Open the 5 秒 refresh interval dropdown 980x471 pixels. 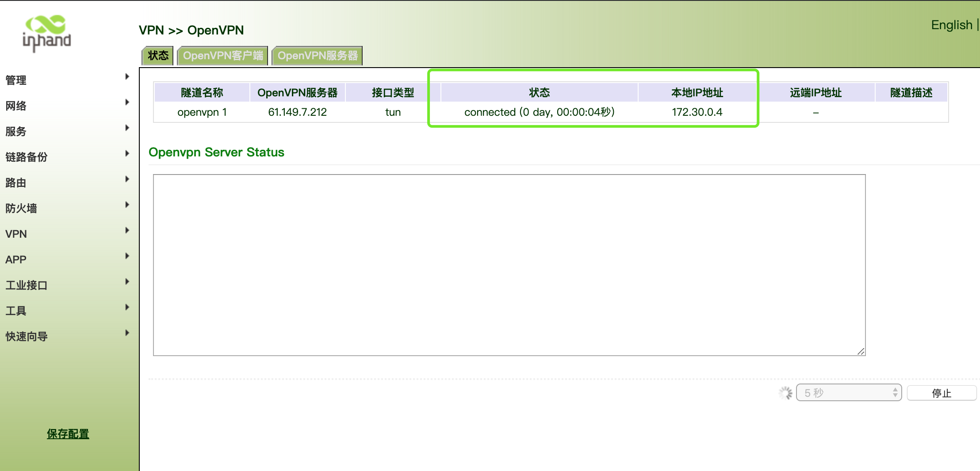tap(848, 393)
